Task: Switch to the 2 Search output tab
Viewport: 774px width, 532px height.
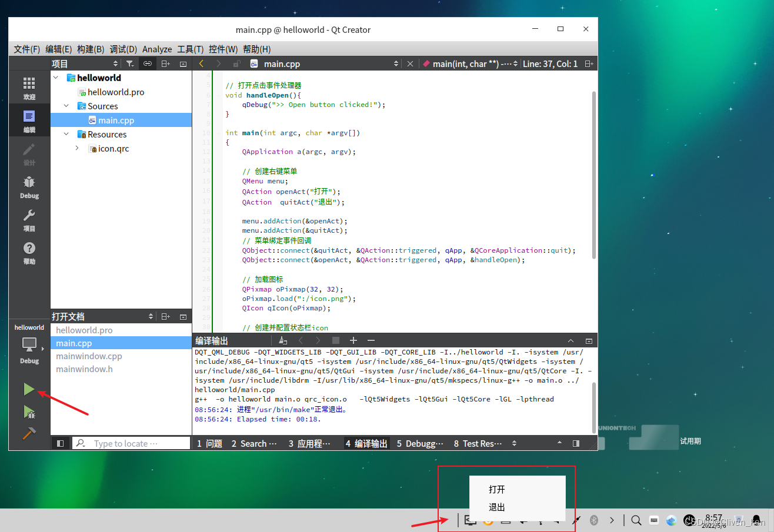Action: (254, 443)
